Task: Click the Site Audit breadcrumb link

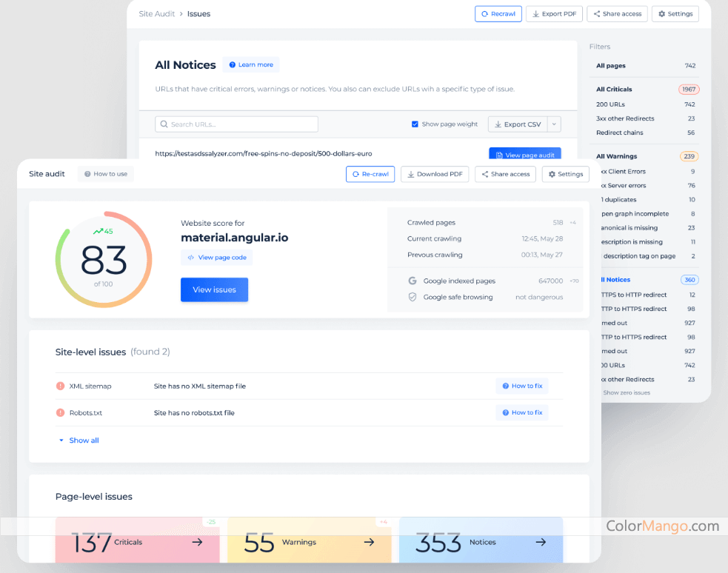Action: 156,14
